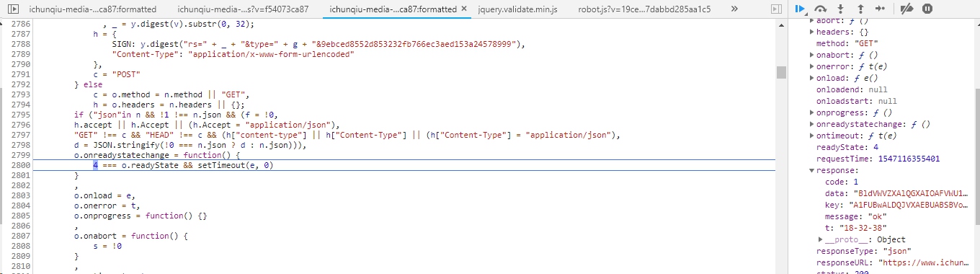This screenshot has width=980, height=274.
Task: Step over next function call
Action: click(820, 9)
